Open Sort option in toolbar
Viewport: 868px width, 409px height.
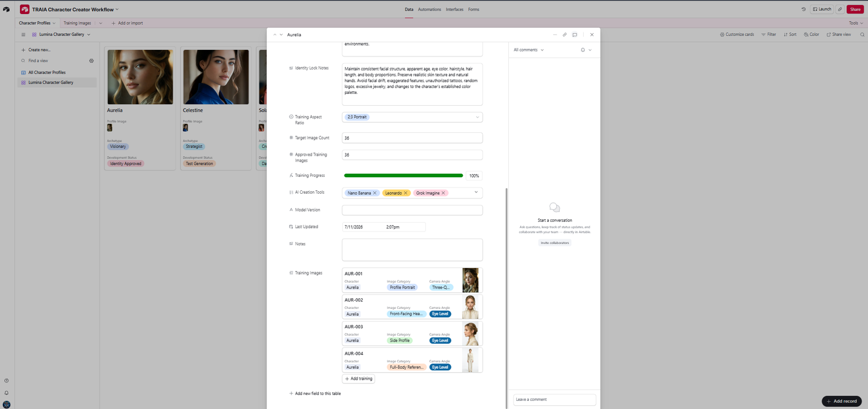coord(790,35)
